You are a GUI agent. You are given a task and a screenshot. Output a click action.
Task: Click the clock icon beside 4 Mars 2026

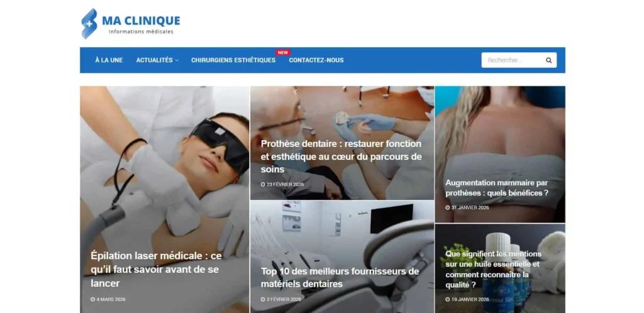click(93, 299)
